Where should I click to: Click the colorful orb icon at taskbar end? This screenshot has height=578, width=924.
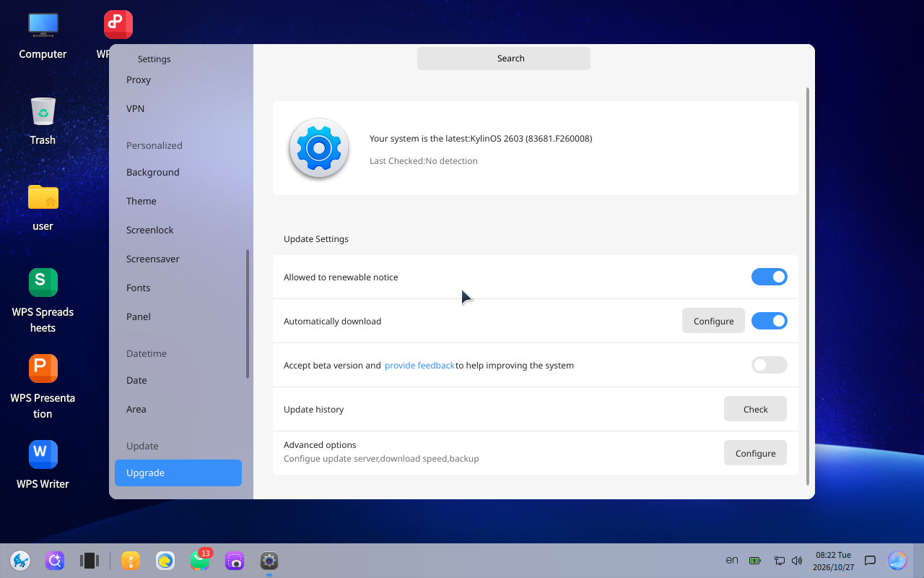[x=897, y=561]
